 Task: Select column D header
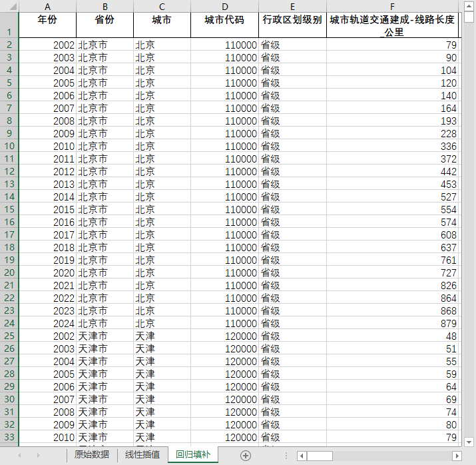pos(224,7)
